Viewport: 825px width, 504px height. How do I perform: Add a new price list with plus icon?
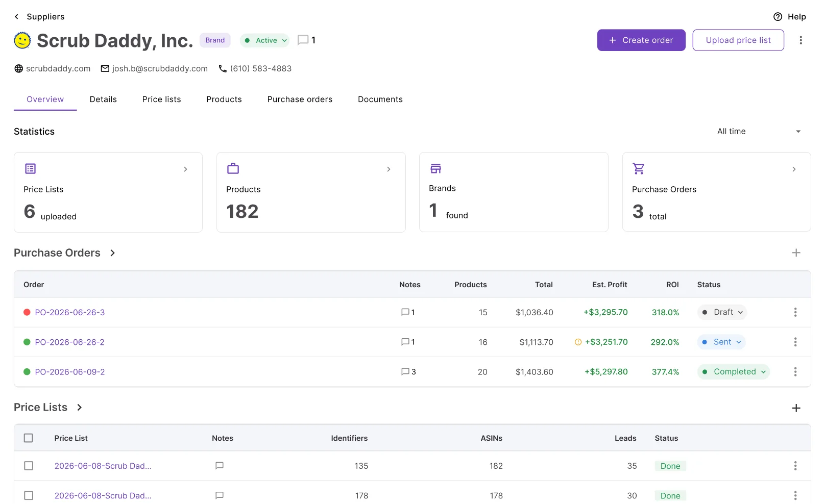click(796, 408)
